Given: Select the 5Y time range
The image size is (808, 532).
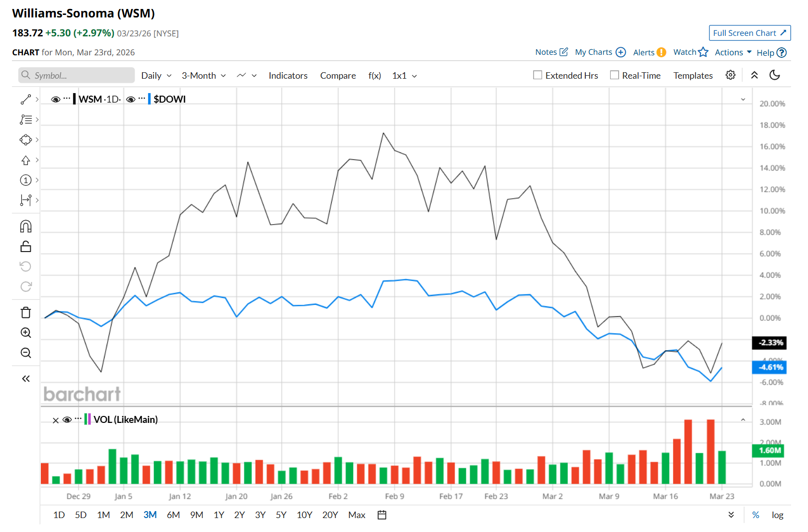Looking at the screenshot, I should pos(281,515).
